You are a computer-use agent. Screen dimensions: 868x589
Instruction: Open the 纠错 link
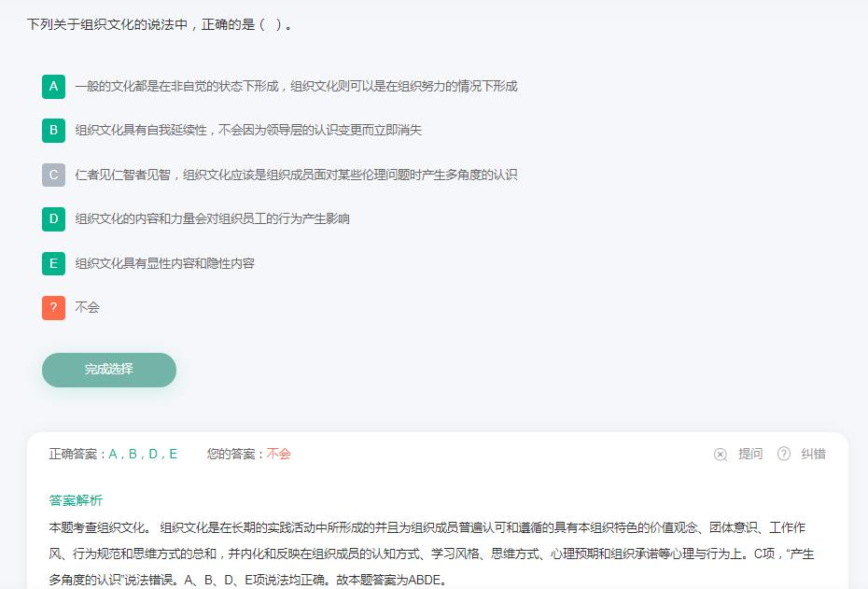click(x=813, y=454)
